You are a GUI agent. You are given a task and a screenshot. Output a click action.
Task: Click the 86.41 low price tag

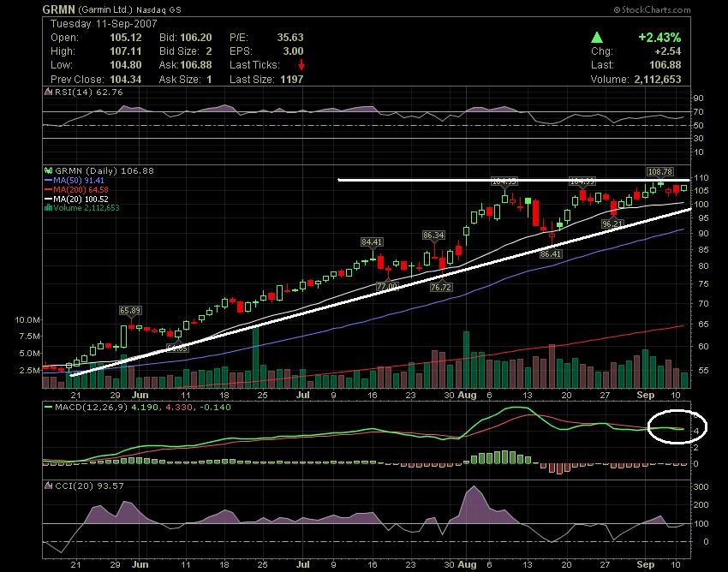tap(551, 254)
